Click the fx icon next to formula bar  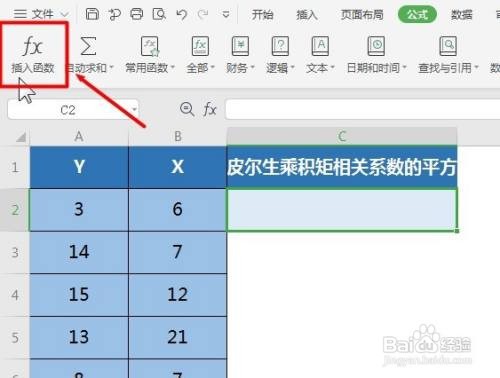tap(210, 109)
